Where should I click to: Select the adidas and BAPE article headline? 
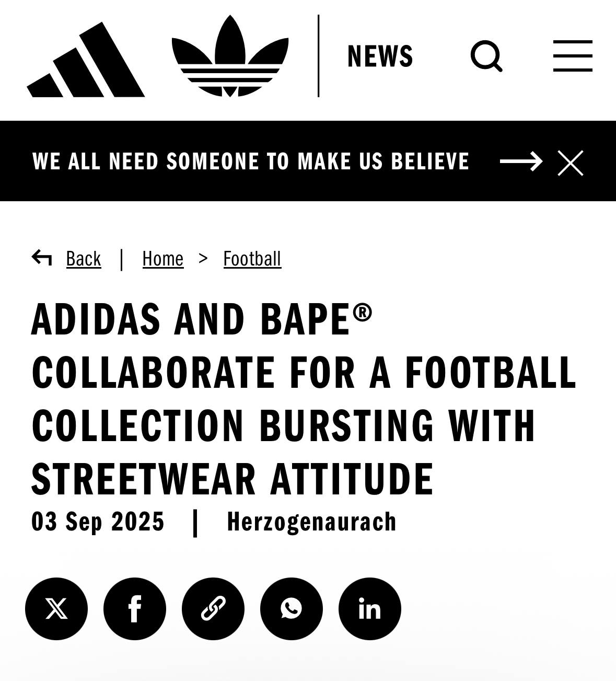click(x=303, y=398)
